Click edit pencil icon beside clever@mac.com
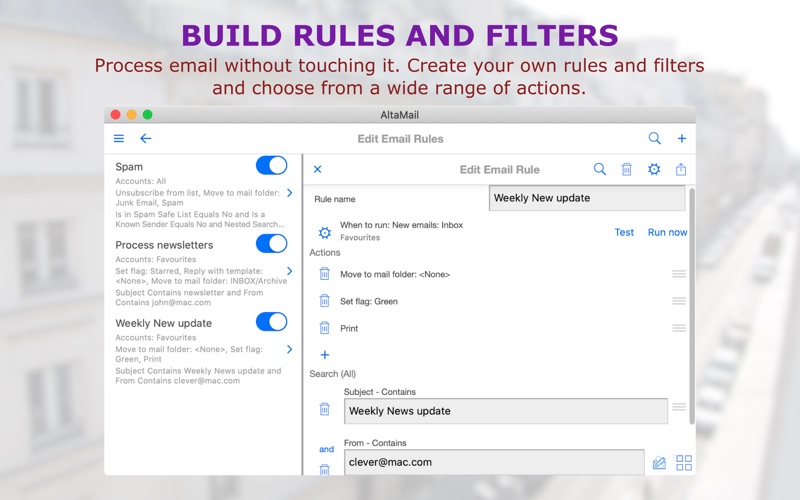Screen dimensions: 800x500 pyautogui.click(x=659, y=463)
